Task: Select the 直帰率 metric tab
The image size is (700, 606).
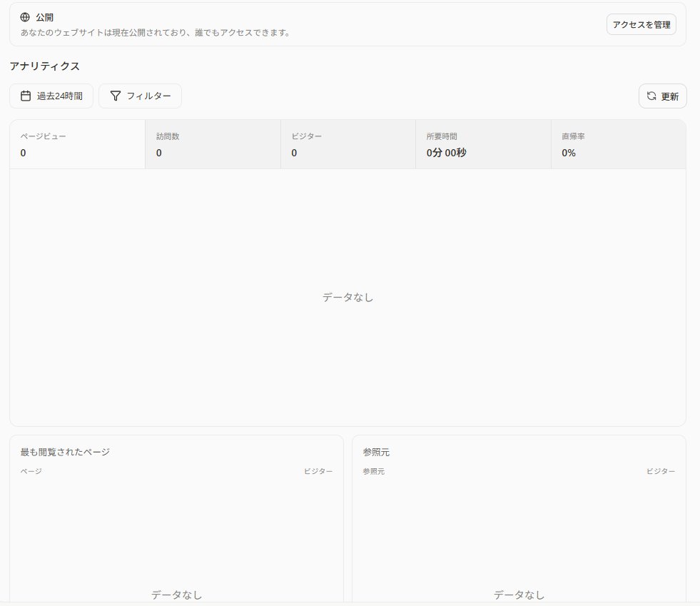Action: coord(619,144)
